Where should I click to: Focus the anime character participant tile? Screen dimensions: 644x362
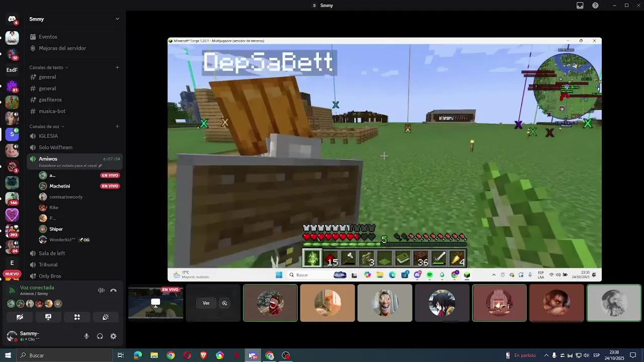[442, 303]
